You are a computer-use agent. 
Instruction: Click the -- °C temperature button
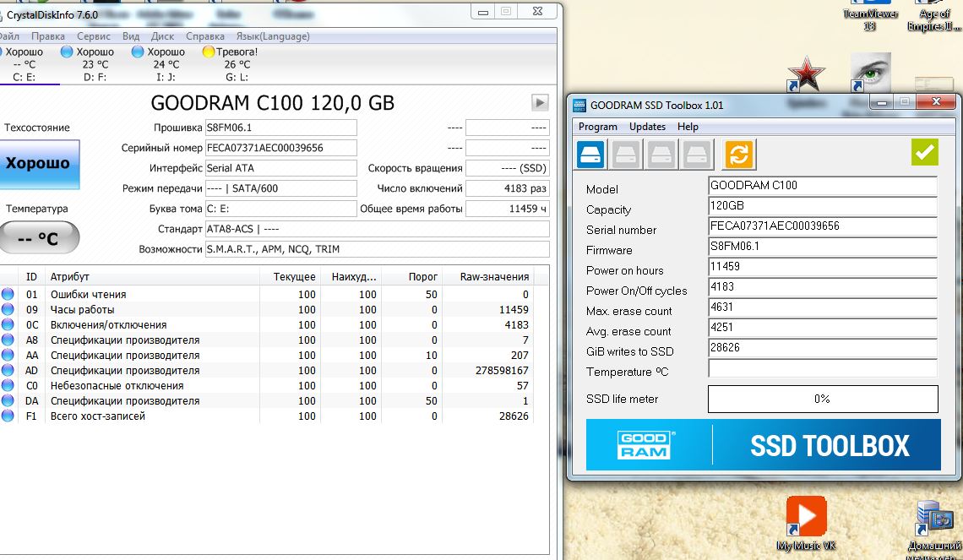coord(40,237)
